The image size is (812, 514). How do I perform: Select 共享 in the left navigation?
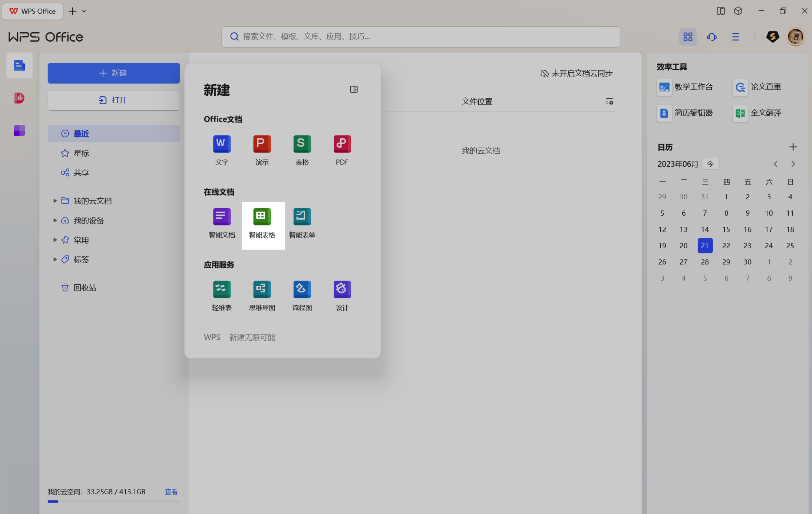pos(81,173)
